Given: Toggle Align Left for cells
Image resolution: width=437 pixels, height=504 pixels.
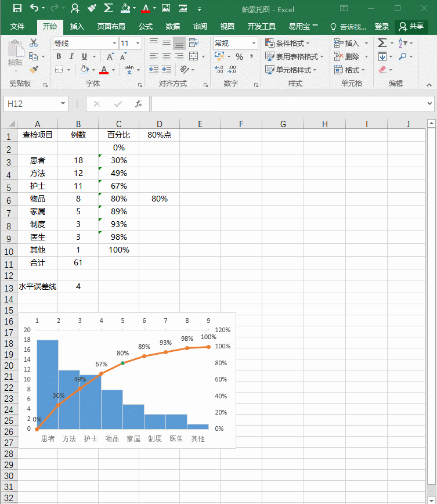Looking at the screenshot, I should pyautogui.click(x=154, y=56).
